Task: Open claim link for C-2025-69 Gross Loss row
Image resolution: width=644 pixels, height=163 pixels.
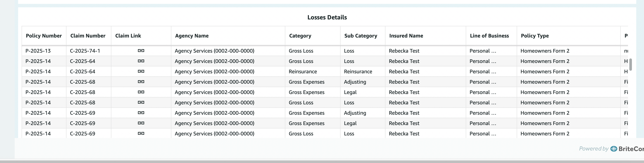Action: (x=141, y=133)
